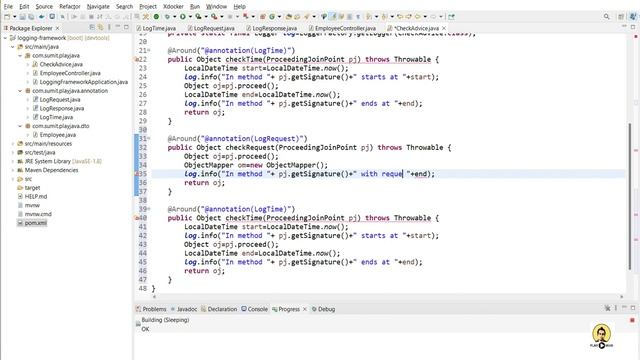
Task: Collapse the com.sumit.playjava.dto package
Action: coord(20,126)
